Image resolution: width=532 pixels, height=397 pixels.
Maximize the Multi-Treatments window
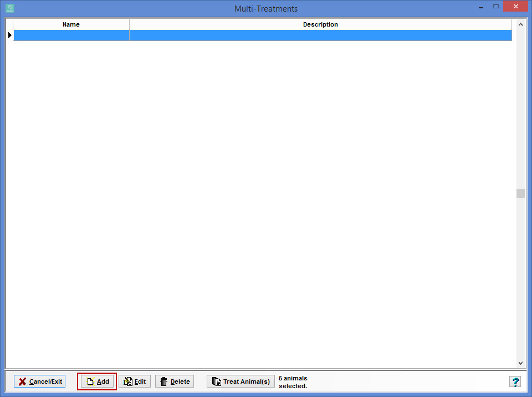pos(495,7)
